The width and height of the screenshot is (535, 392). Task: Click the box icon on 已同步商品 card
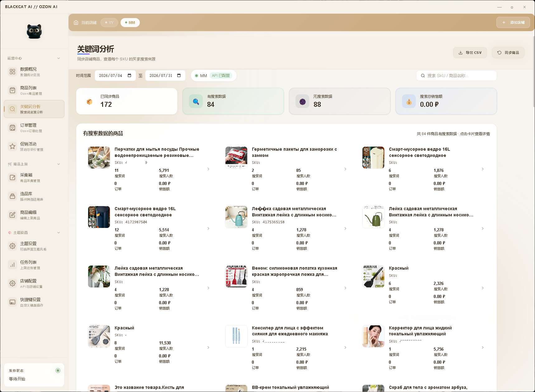[x=89, y=102]
